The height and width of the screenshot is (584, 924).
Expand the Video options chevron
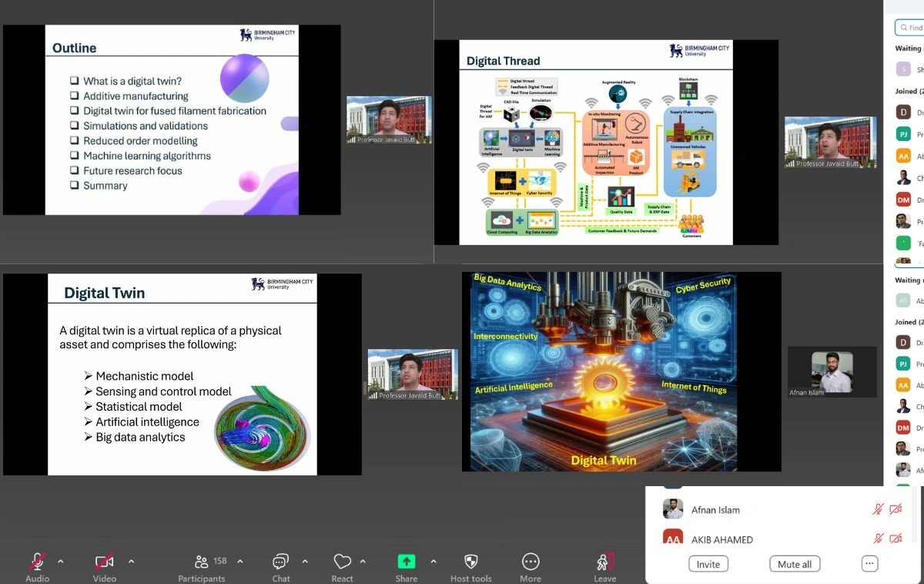coord(131,562)
